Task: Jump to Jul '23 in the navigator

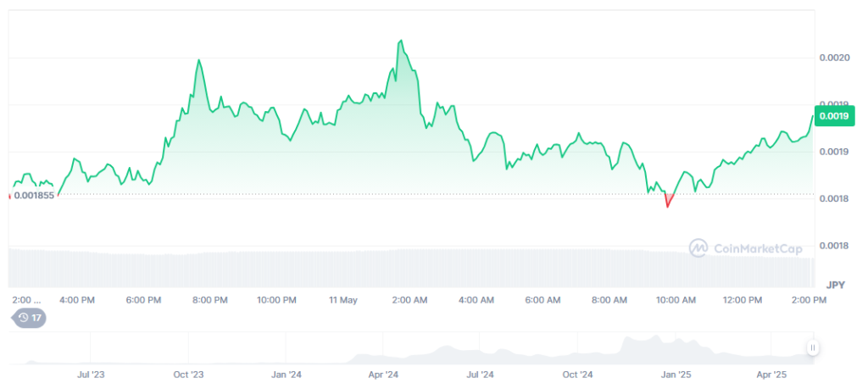Action: coord(91,374)
